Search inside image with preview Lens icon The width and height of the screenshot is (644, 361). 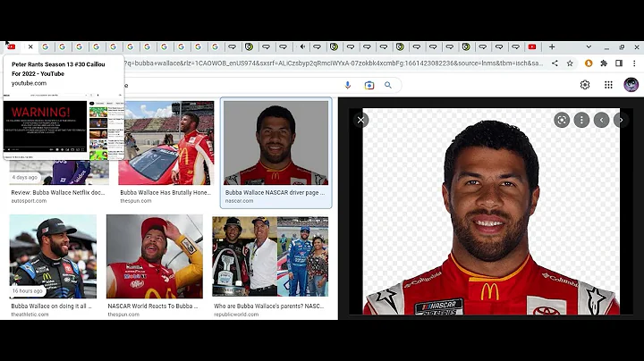pyautogui.click(x=562, y=120)
